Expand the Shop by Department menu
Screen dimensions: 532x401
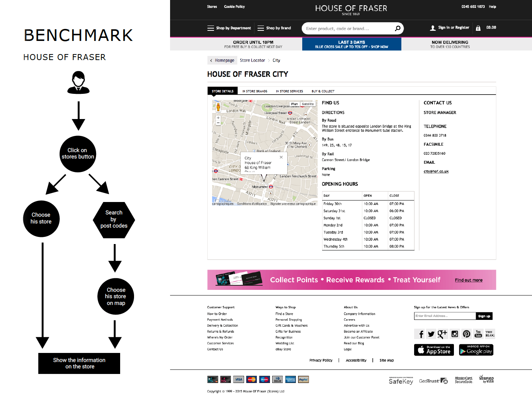click(229, 28)
